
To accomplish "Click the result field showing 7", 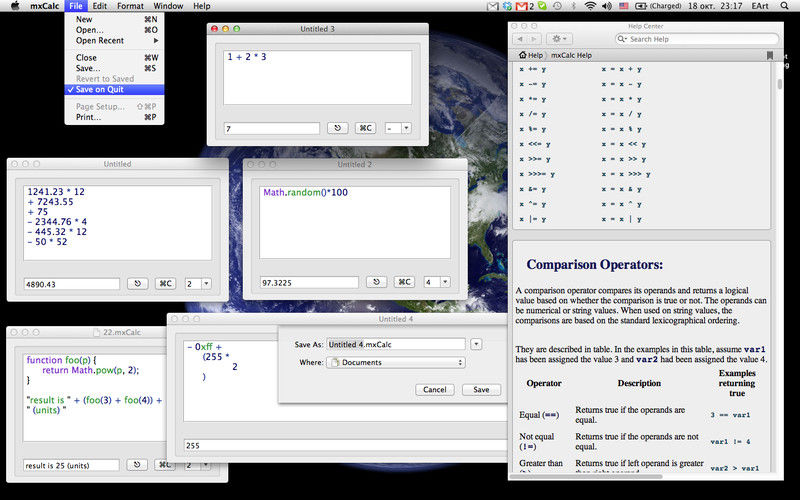I will (271, 129).
